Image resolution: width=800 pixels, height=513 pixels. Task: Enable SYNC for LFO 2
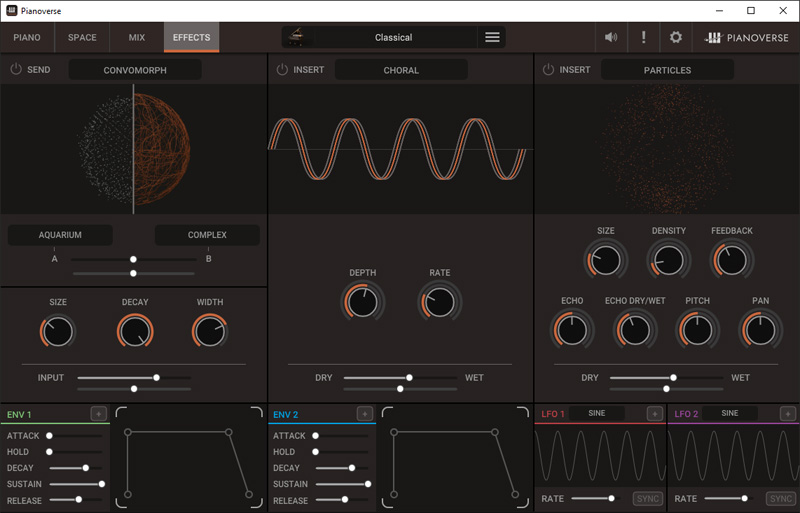[x=780, y=498]
